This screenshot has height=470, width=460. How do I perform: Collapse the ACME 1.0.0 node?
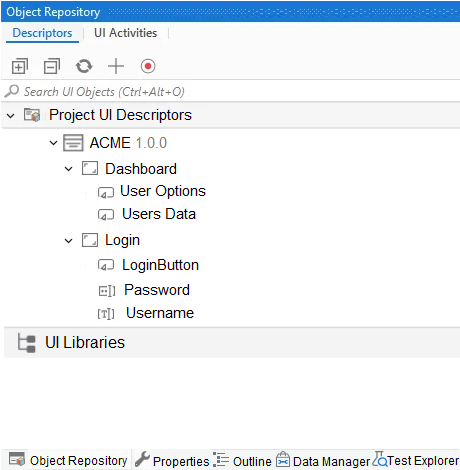click(53, 143)
